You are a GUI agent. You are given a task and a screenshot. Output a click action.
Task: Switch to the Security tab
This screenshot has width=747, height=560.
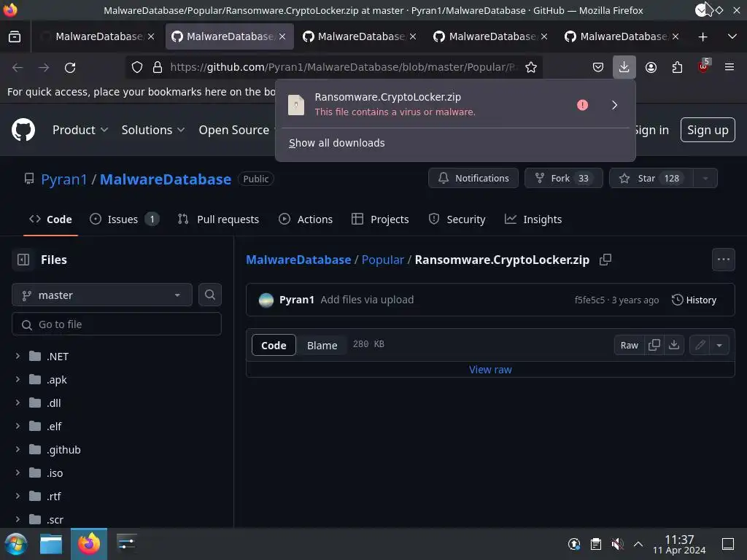[457, 219]
